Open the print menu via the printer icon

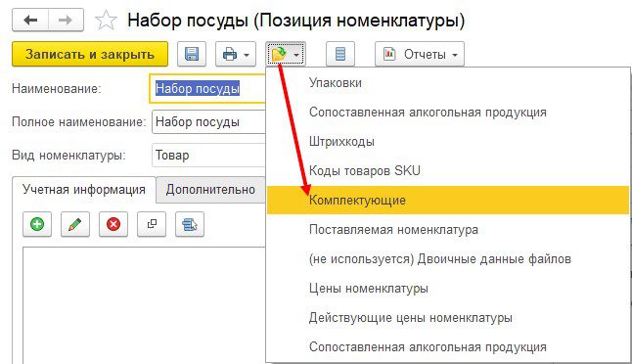point(236,54)
